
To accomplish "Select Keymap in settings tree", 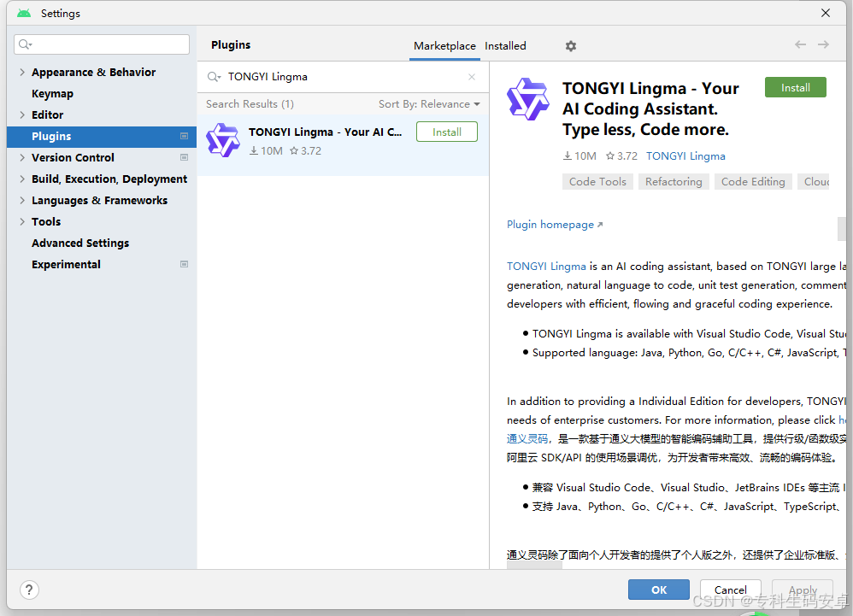I will click(x=52, y=93).
